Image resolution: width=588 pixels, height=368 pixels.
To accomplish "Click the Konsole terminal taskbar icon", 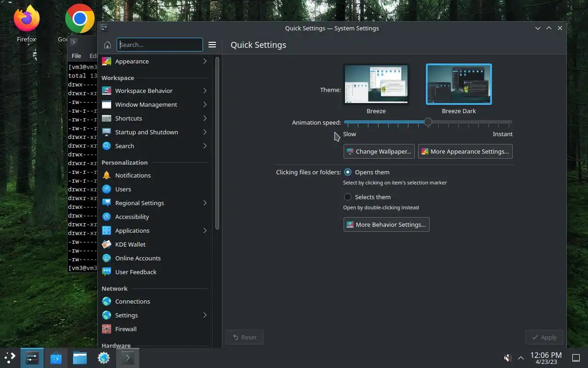I will 128,357.
